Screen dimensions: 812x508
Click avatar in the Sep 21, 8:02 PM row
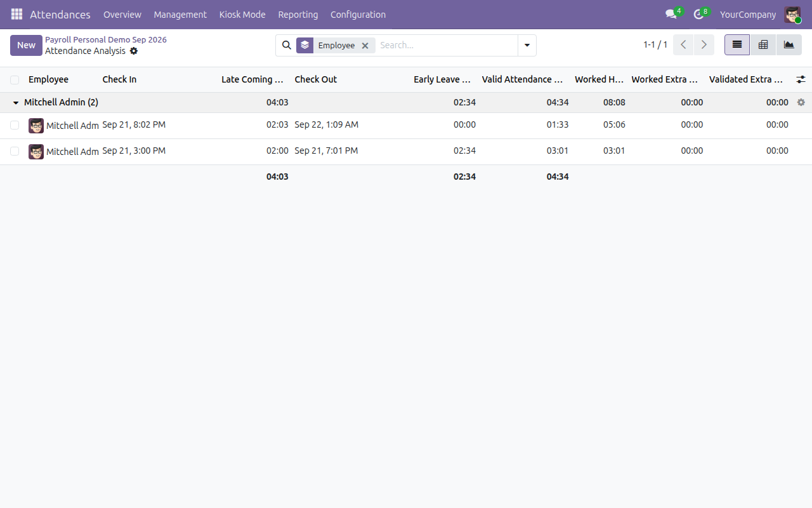tap(36, 126)
